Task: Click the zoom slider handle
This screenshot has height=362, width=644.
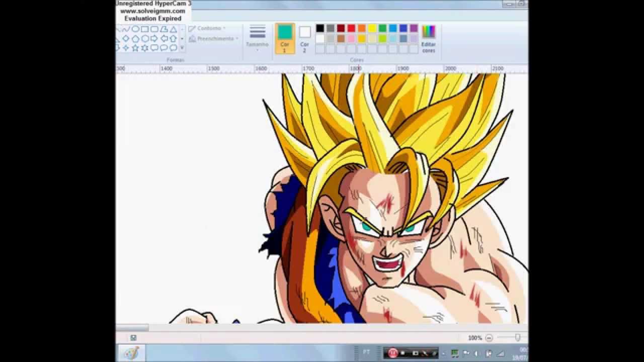Action: pyautogui.click(x=517, y=338)
